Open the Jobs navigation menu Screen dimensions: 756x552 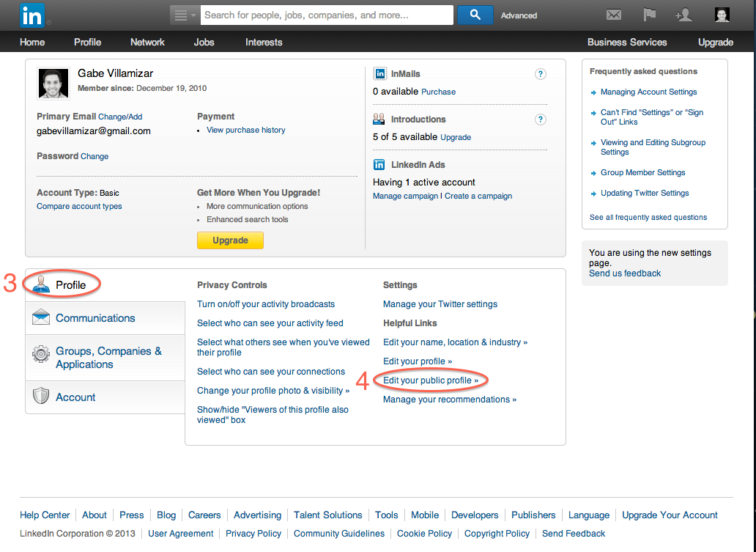pyautogui.click(x=204, y=42)
